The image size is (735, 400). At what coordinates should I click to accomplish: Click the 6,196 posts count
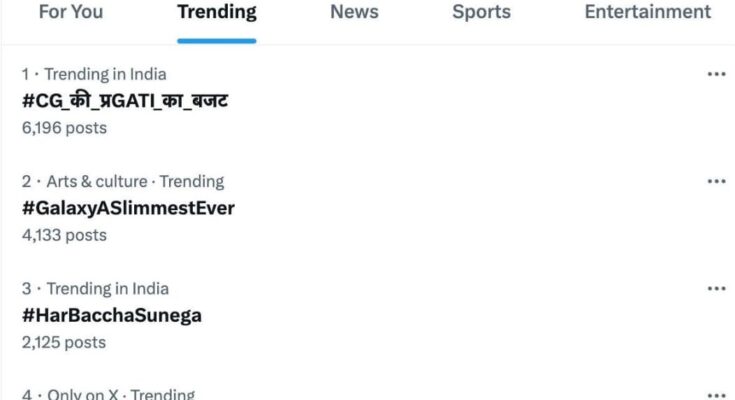point(64,128)
